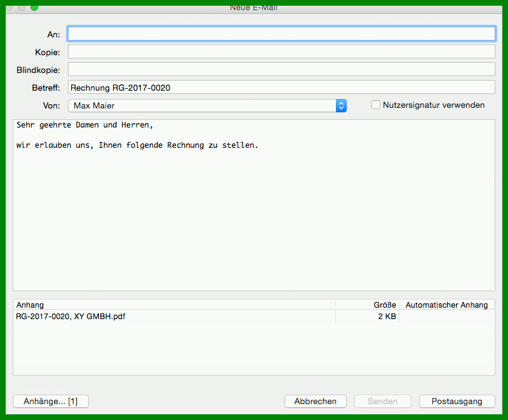508x420 pixels.
Task: Move email to Postausgang
Action: (x=457, y=402)
